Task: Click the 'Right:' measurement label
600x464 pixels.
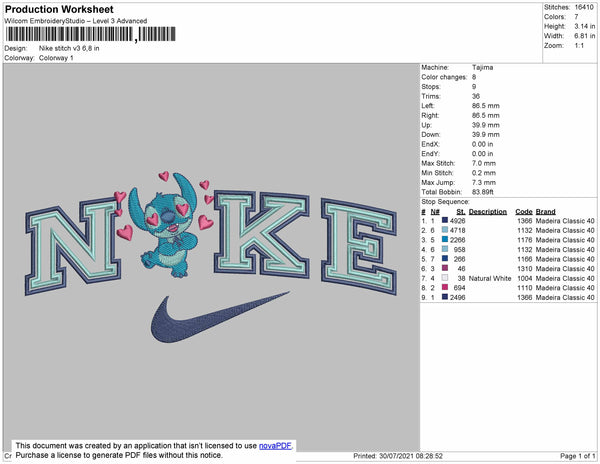Action: pos(430,115)
